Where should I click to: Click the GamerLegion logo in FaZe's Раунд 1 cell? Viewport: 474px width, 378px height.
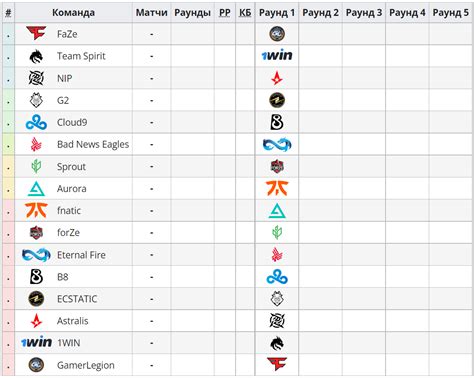(277, 34)
